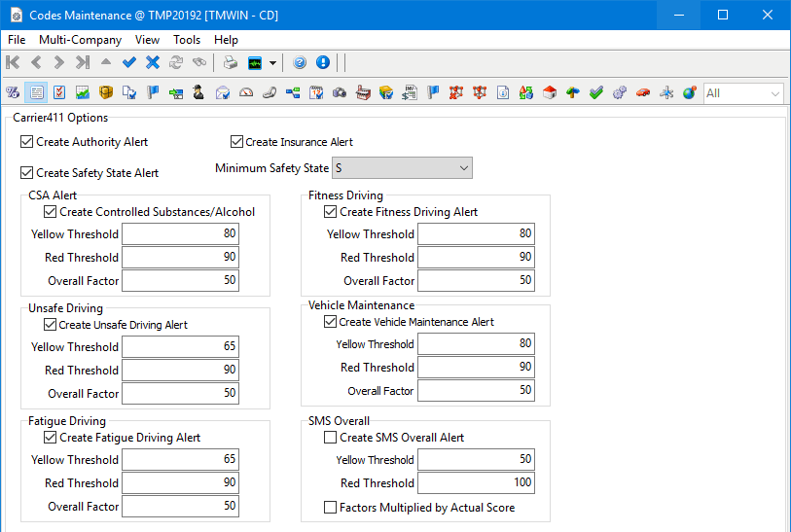Click the percent sign icon in second toolbar
This screenshot has width=791, height=532.
click(13, 93)
